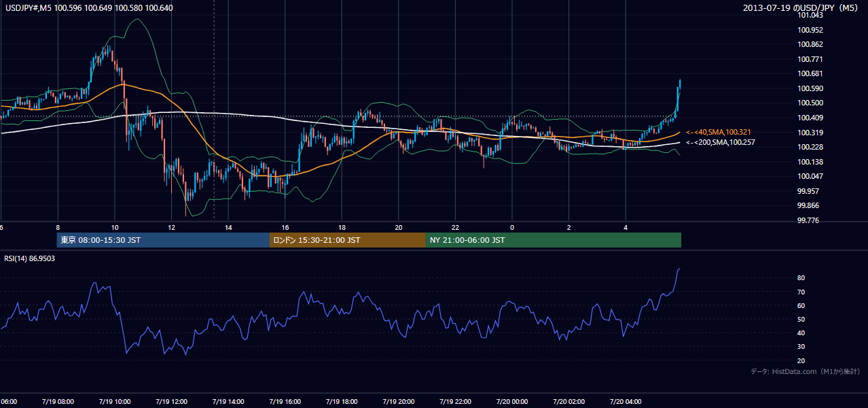Click price axis label 100.138
The image size is (868, 408).
pyautogui.click(x=812, y=162)
